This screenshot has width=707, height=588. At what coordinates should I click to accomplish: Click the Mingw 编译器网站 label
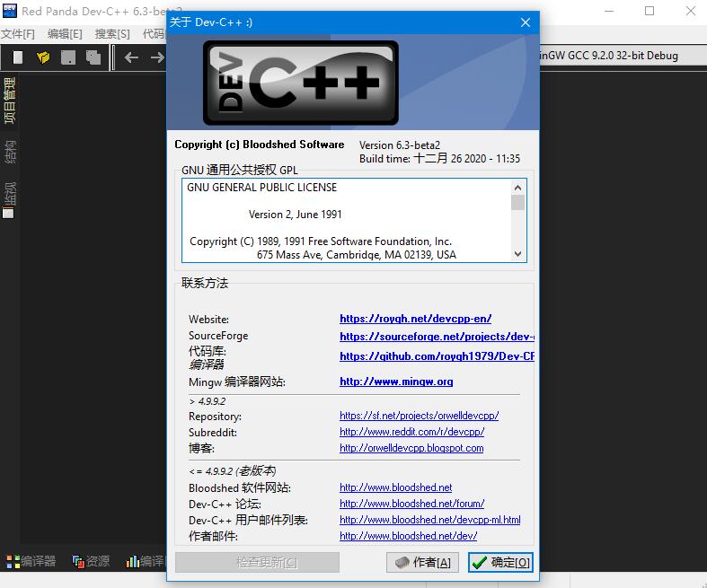point(237,382)
